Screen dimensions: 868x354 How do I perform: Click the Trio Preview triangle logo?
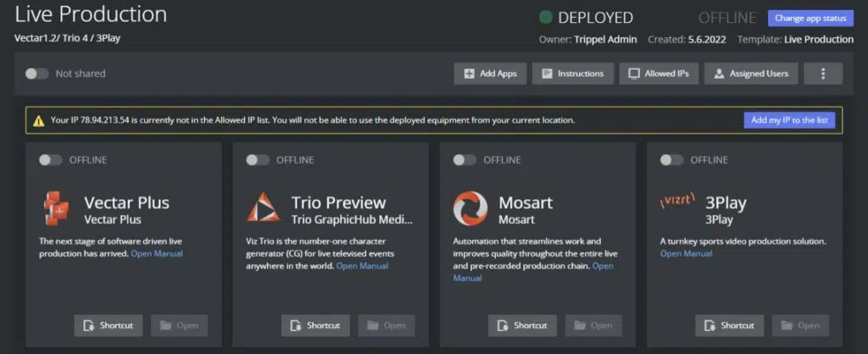264,209
